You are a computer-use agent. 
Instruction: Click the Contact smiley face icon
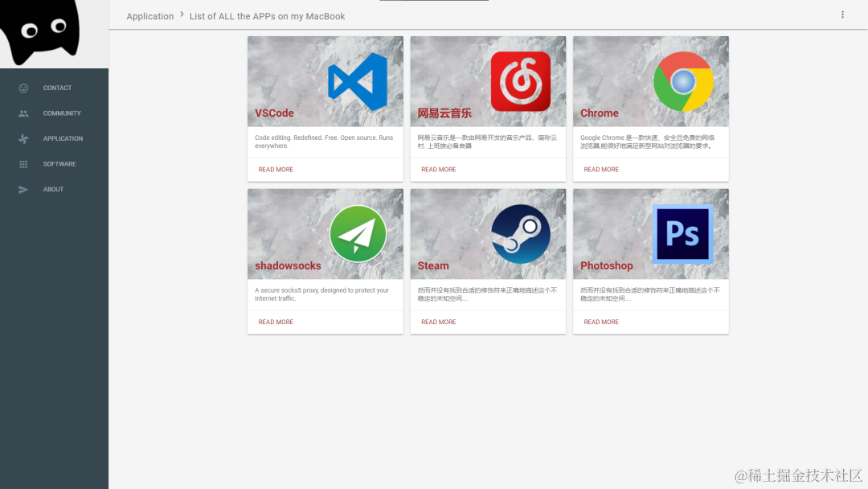point(23,88)
